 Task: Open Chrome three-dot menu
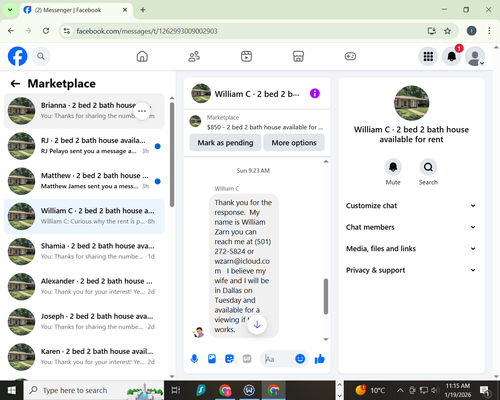click(489, 31)
